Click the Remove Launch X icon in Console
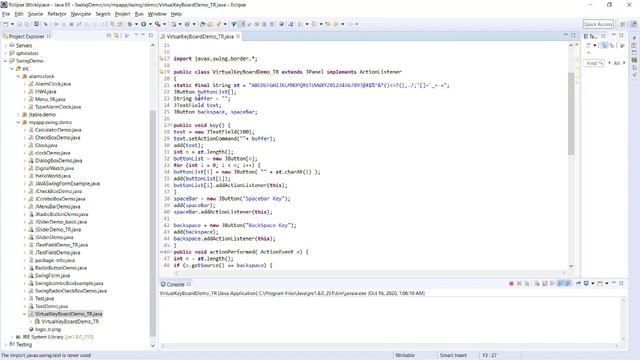The image size is (640, 360). coord(519,284)
